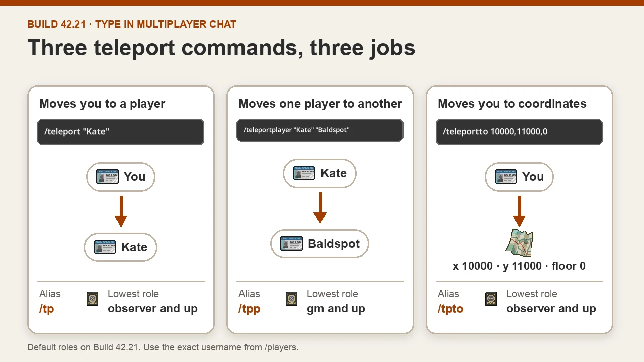Viewport: 644px width, 362px height.
Task: Click the ID card icon in the Kate pill under /teleport
Action: 105,247
